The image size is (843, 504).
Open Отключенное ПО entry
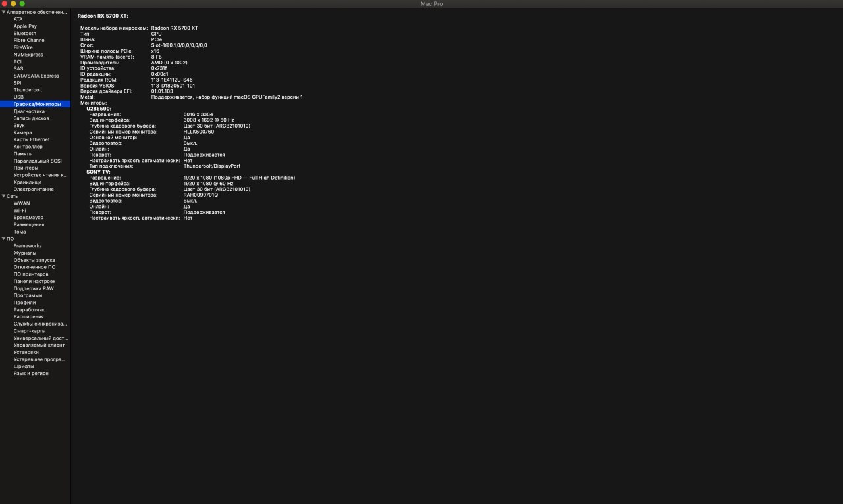[x=34, y=267]
